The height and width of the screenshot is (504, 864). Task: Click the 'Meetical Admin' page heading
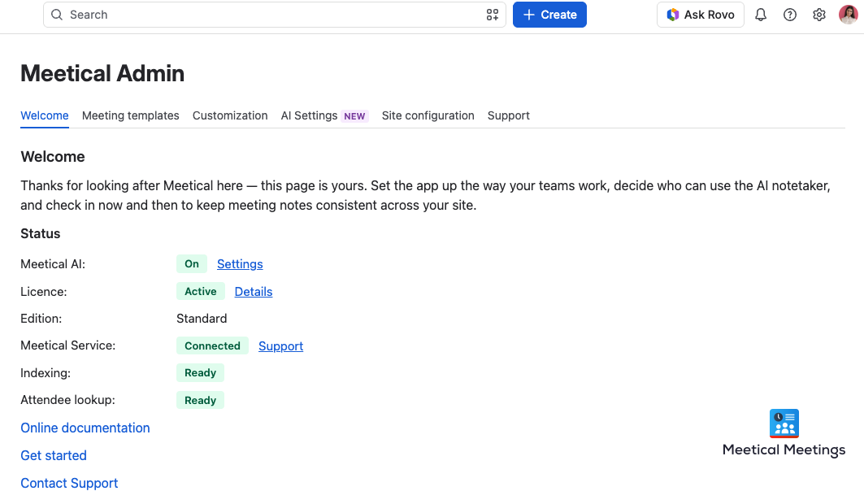(102, 73)
